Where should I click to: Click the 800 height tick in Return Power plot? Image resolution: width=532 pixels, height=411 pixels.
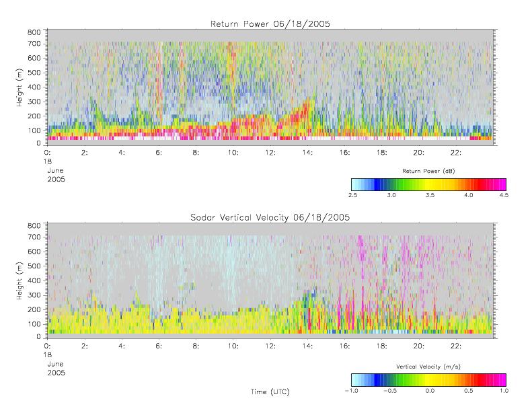(34, 32)
